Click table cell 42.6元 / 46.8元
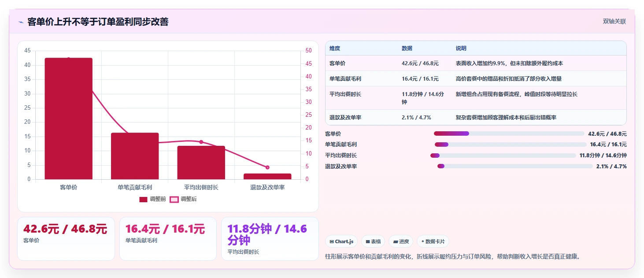Image resolution: width=644 pixels, height=278 pixels. (x=420, y=63)
